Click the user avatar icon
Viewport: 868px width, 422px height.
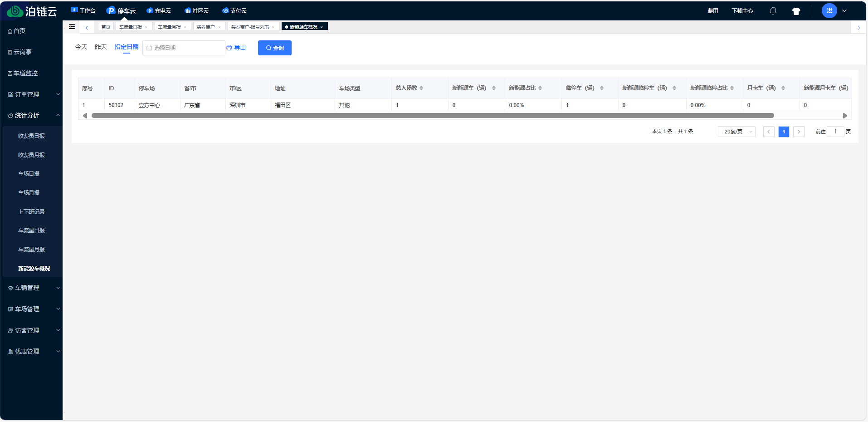pyautogui.click(x=829, y=11)
